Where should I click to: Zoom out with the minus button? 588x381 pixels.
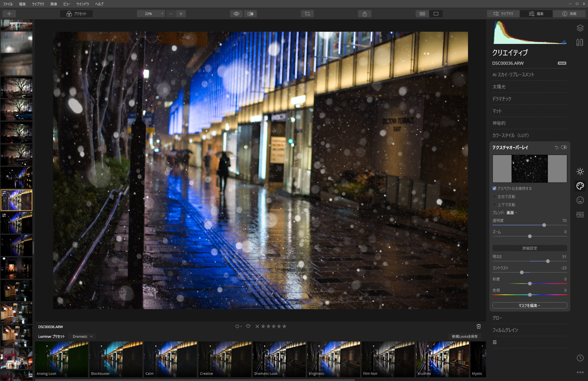pos(171,14)
